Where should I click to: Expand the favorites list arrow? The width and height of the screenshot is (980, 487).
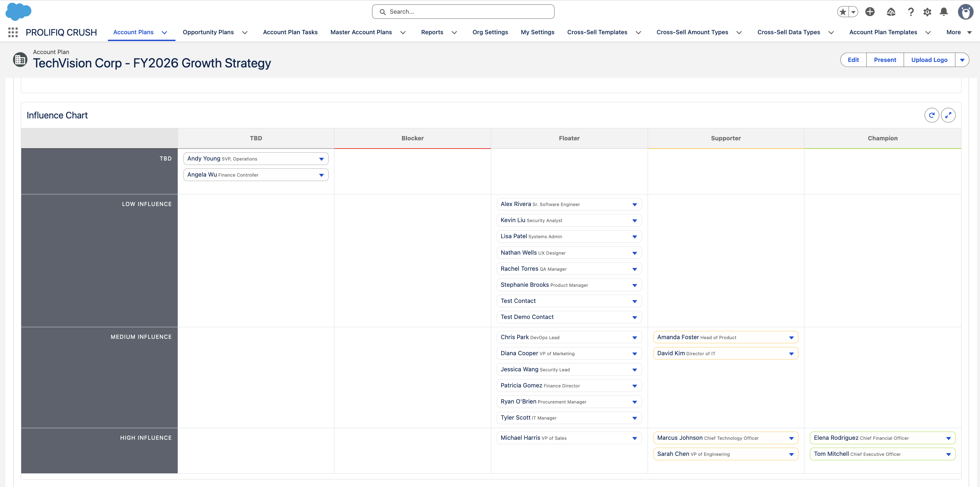coord(853,12)
